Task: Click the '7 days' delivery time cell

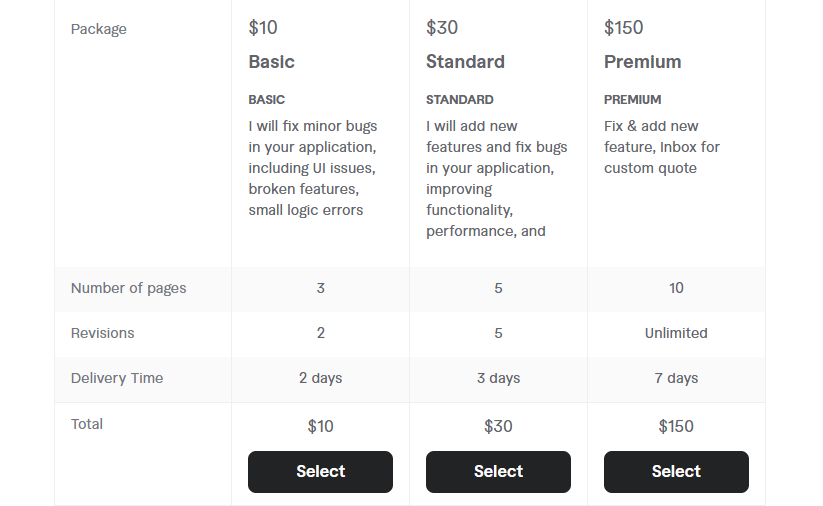Action: 676,378
